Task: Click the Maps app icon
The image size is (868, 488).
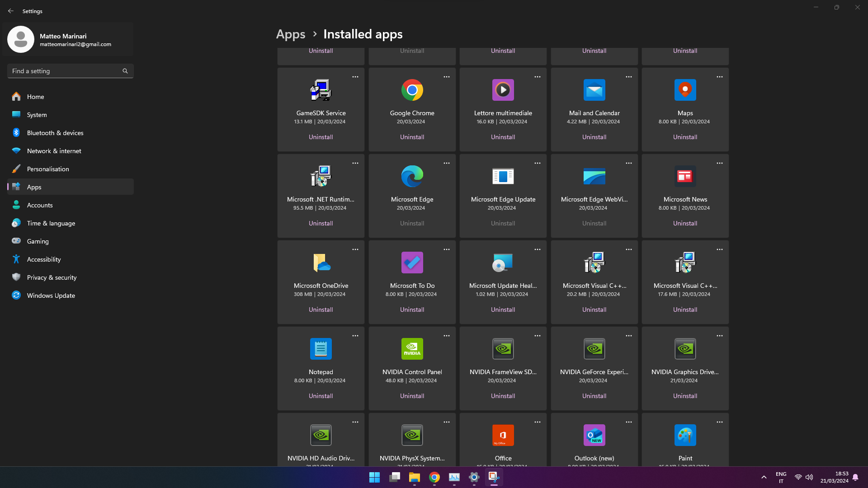Action: pyautogui.click(x=685, y=90)
